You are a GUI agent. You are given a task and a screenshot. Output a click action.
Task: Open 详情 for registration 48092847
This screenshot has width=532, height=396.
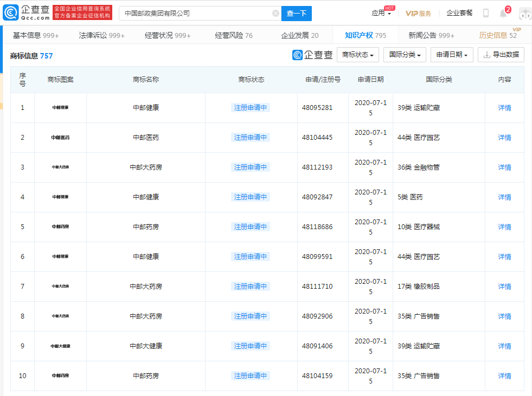pos(504,197)
